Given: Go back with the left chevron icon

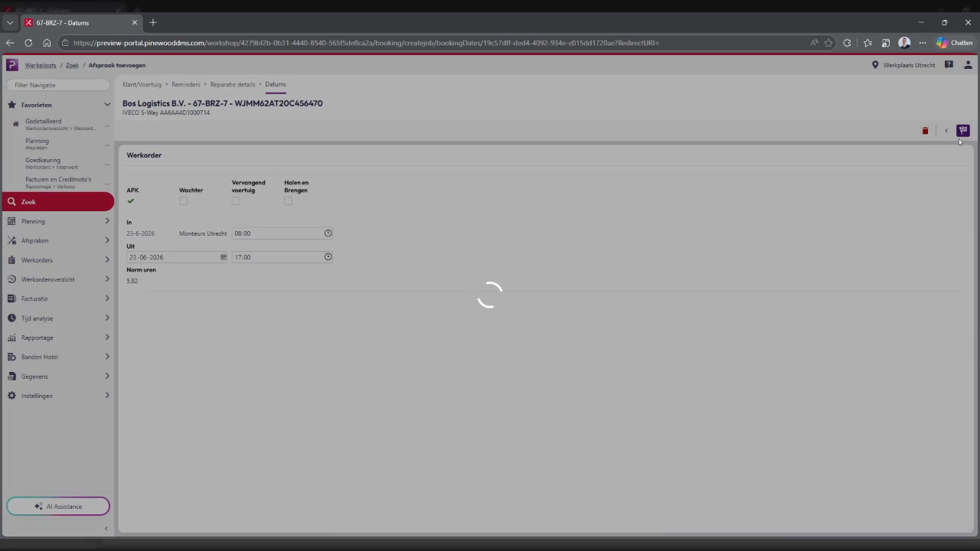Looking at the screenshot, I should (946, 131).
